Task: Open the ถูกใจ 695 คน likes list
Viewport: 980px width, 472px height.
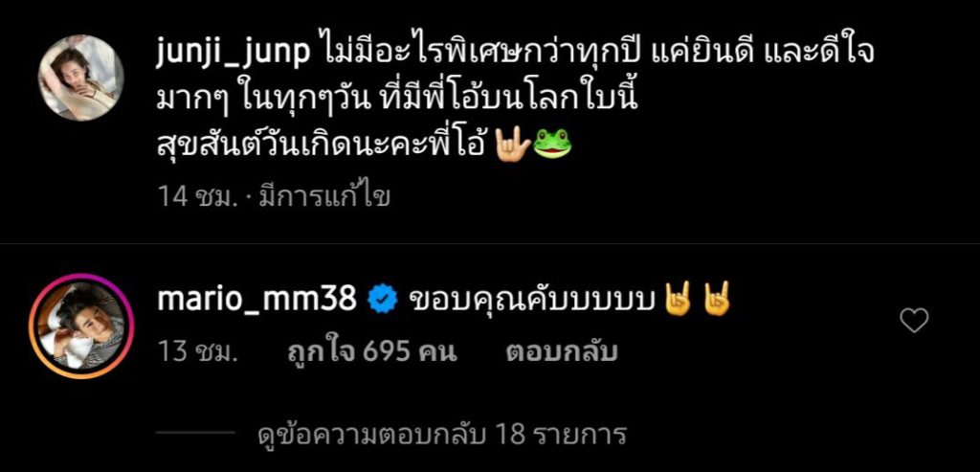Action: click(372, 352)
